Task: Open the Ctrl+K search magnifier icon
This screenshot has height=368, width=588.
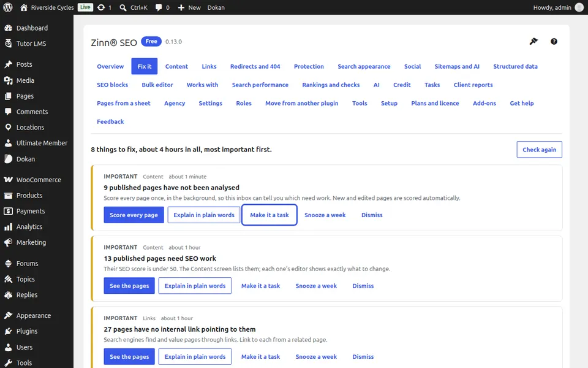Action: [x=123, y=7]
